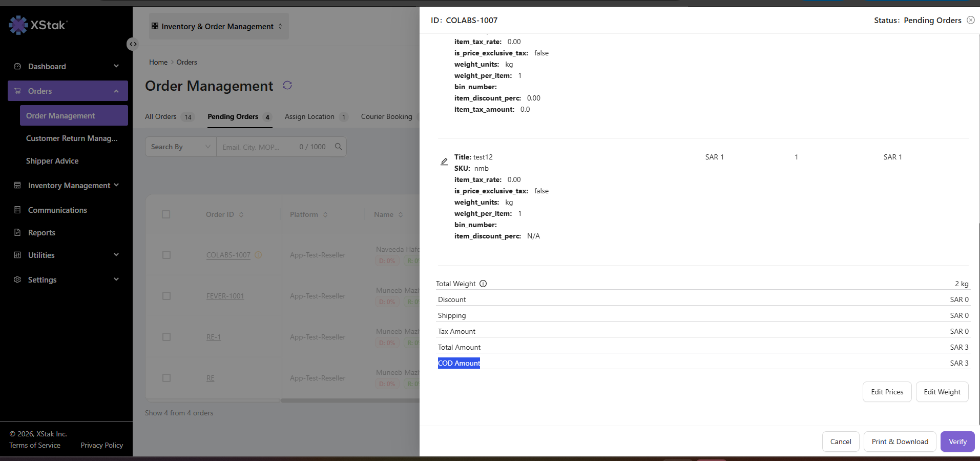Collapse the sidebar with arrow toggle icon
Screen dimensions: 980x461
click(133, 44)
